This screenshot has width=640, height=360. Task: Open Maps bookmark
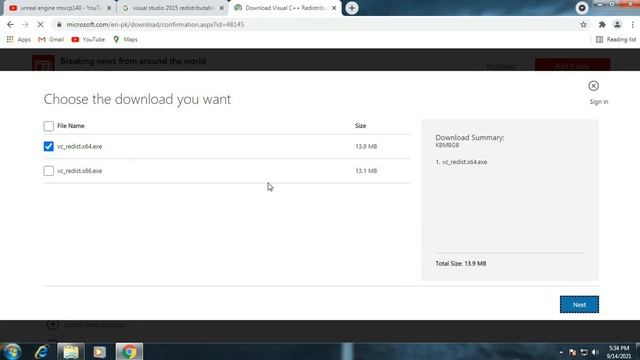(x=125, y=39)
